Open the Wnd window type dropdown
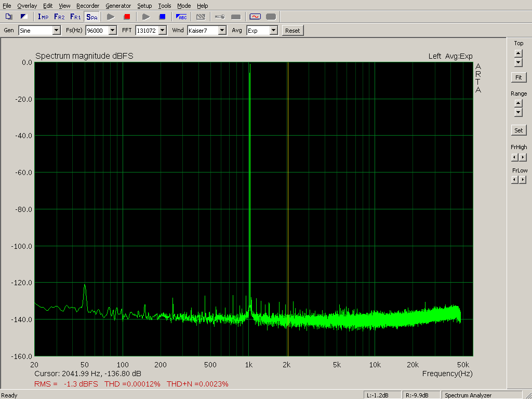Image resolution: width=532 pixels, height=399 pixels. (222, 31)
